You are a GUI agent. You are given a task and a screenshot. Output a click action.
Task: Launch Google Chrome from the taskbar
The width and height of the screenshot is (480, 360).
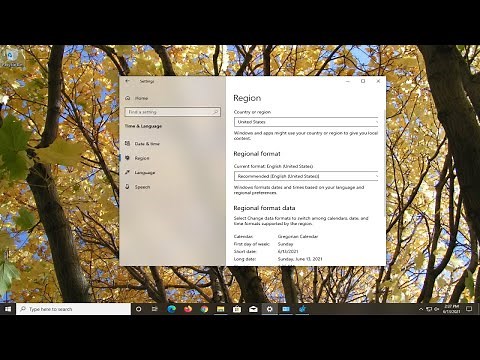pos(204,309)
